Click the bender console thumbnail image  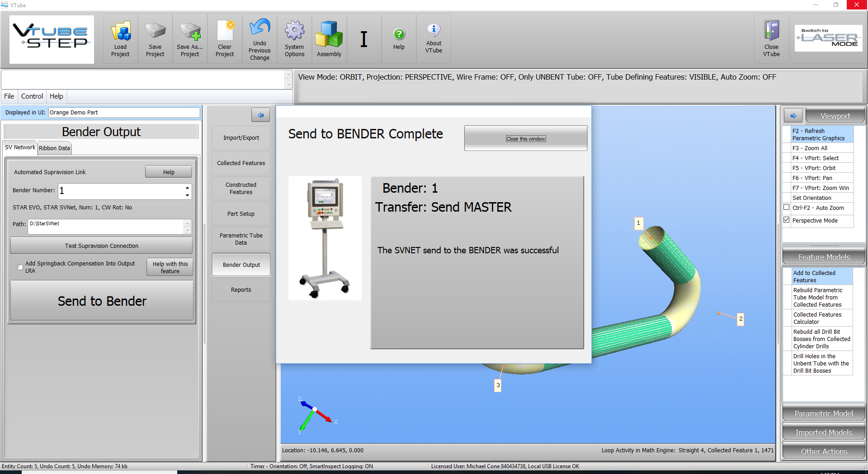click(325, 238)
